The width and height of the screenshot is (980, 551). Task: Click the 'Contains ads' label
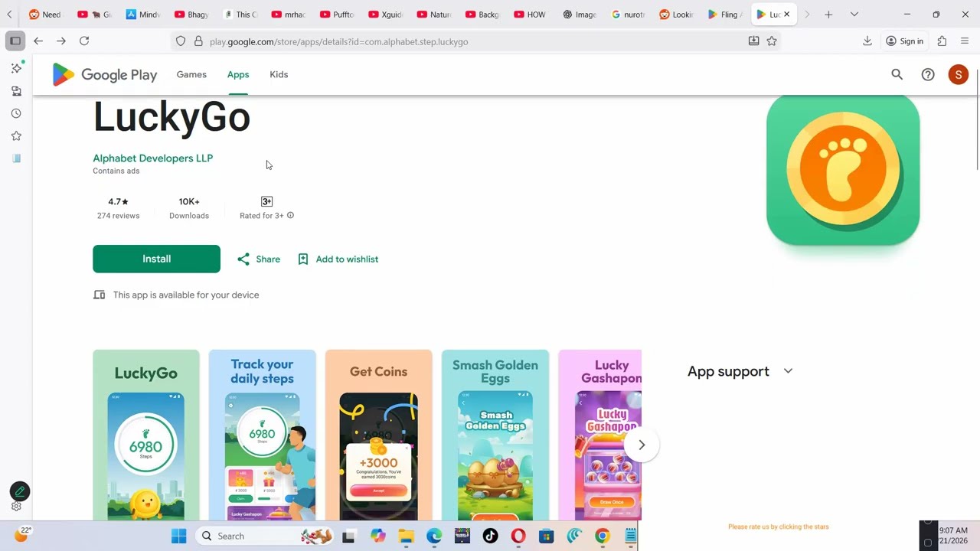[116, 171]
